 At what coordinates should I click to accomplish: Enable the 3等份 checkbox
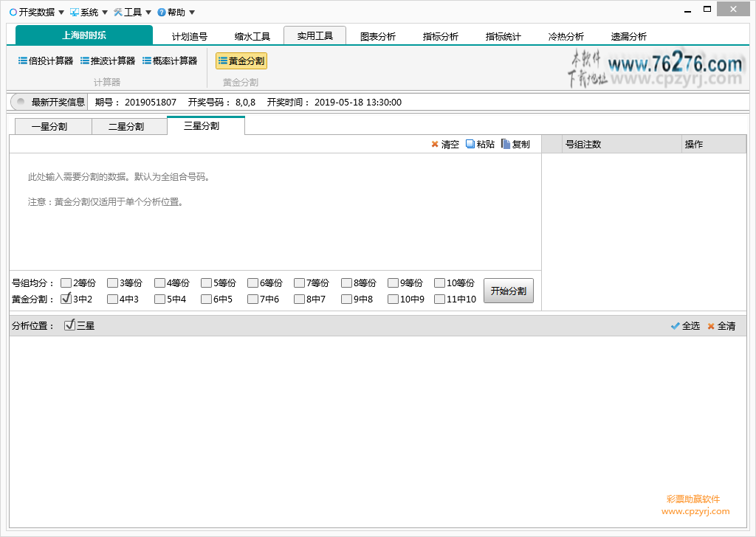point(112,283)
